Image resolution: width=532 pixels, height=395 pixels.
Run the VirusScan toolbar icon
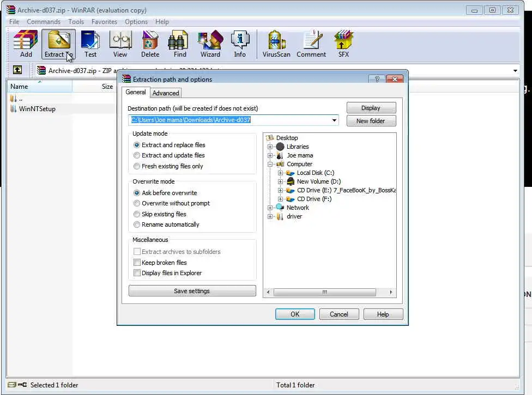pos(276,44)
